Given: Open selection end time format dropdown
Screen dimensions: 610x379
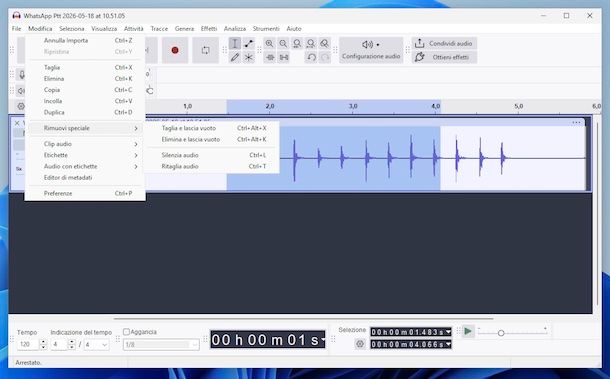Looking at the screenshot, I should pyautogui.click(x=449, y=344).
